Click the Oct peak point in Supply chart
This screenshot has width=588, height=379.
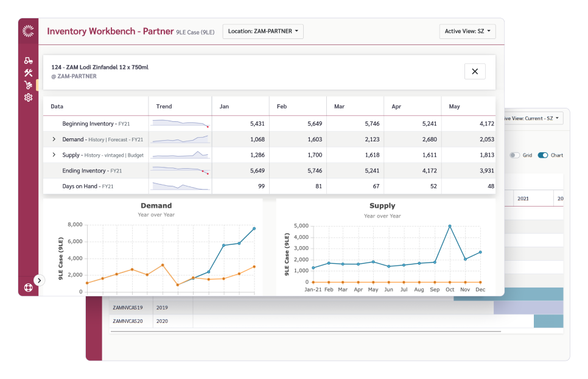point(450,226)
